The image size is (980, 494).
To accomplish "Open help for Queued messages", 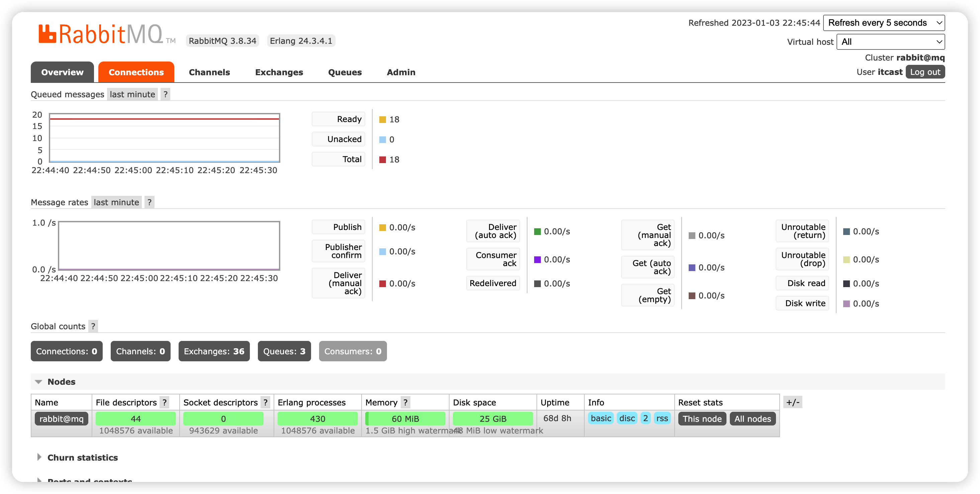I will pyautogui.click(x=165, y=94).
